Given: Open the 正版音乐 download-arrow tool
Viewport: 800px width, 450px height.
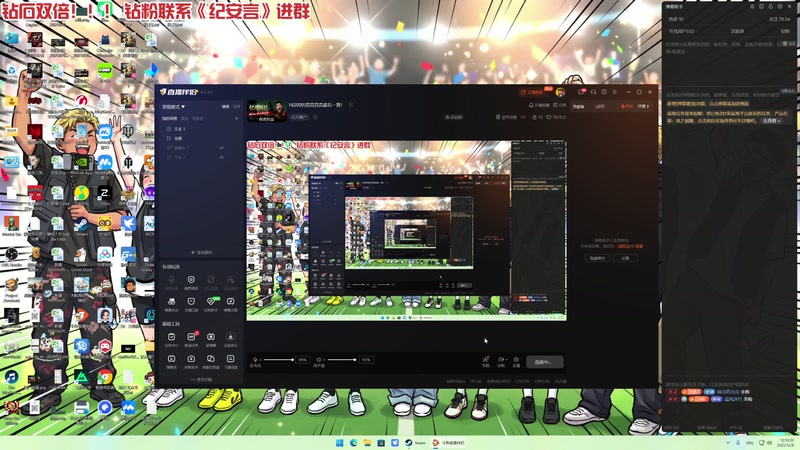Looking at the screenshot, I should point(231,339).
